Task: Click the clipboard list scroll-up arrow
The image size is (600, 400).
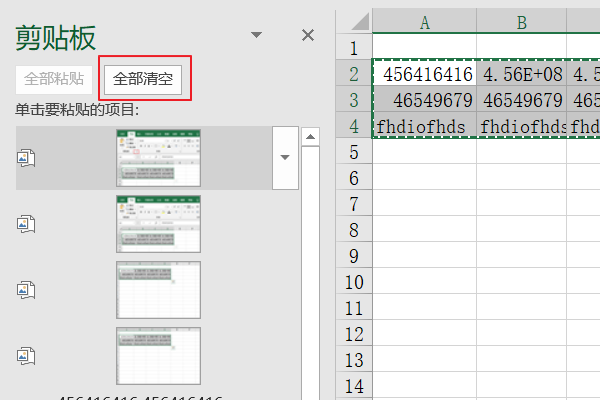Action: 310,137
